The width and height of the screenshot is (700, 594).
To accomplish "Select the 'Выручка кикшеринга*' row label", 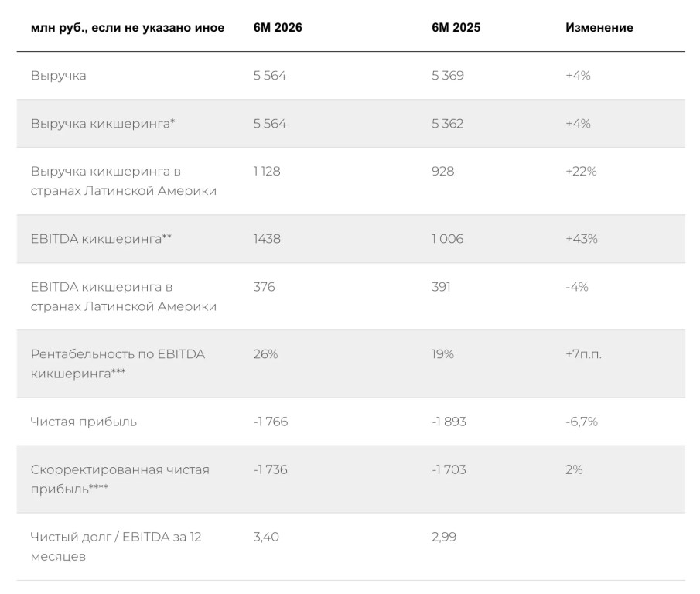I will point(103,123).
